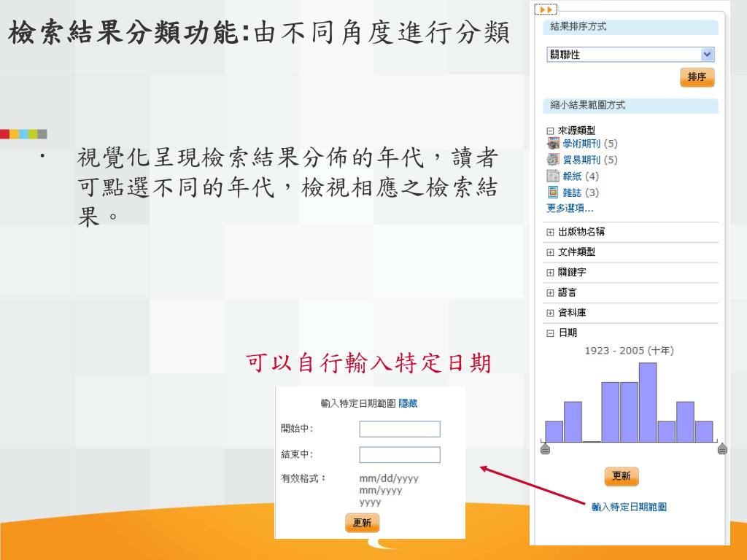
Task: Click the 輸入特定日期範圍 link
Action: tap(629, 507)
